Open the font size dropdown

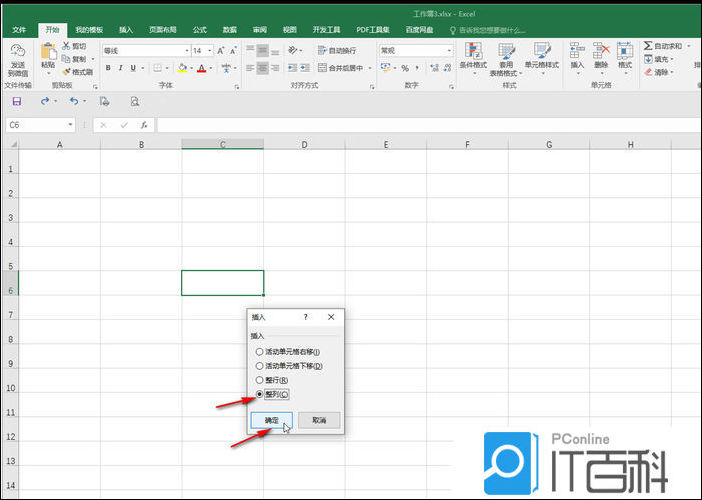209,50
